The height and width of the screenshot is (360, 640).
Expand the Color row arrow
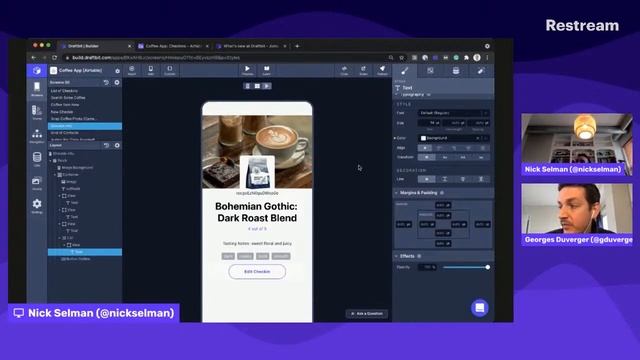395,138
